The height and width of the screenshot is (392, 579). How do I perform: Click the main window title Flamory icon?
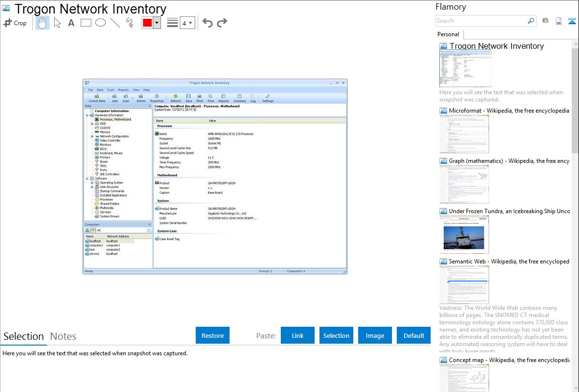pyautogui.click(x=6, y=8)
